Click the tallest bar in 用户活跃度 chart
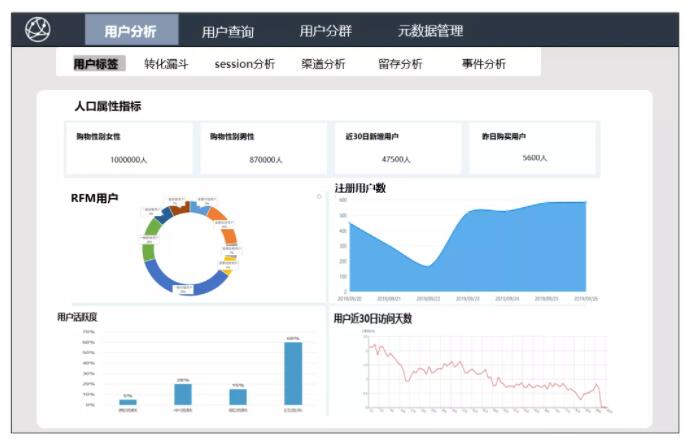 click(293, 374)
